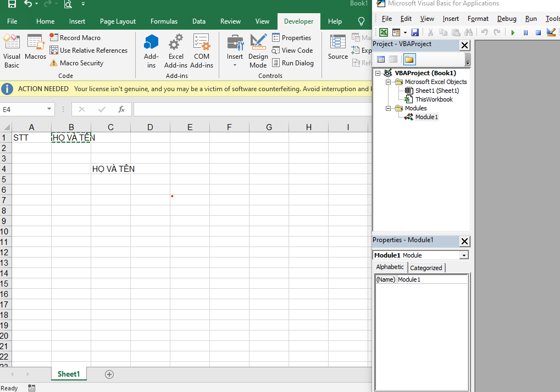Open the Name Box dropdown arrow

click(x=49, y=109)
